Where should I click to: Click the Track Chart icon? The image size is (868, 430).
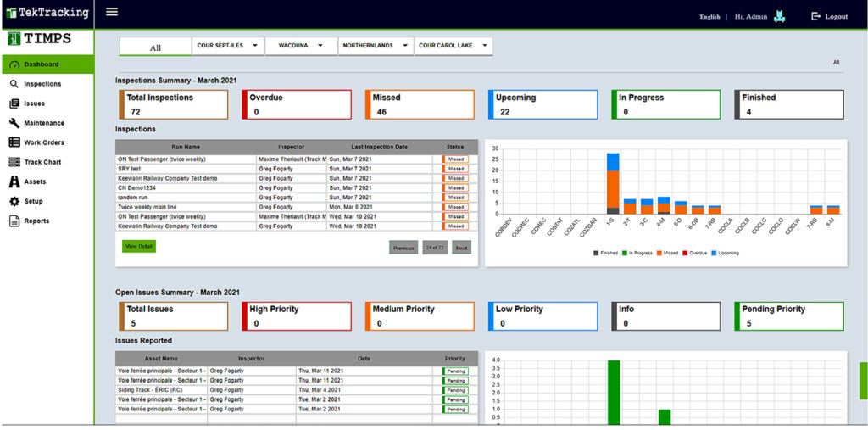(14, 162)
